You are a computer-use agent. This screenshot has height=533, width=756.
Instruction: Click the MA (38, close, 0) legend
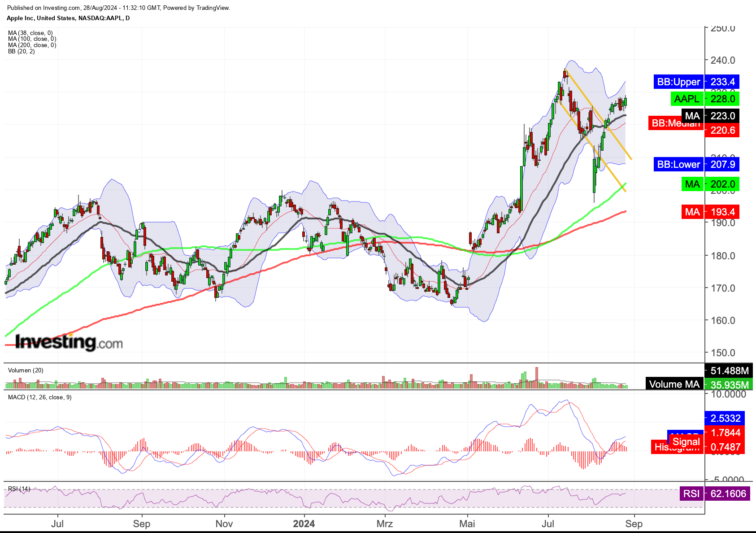[x=30, y=33]
